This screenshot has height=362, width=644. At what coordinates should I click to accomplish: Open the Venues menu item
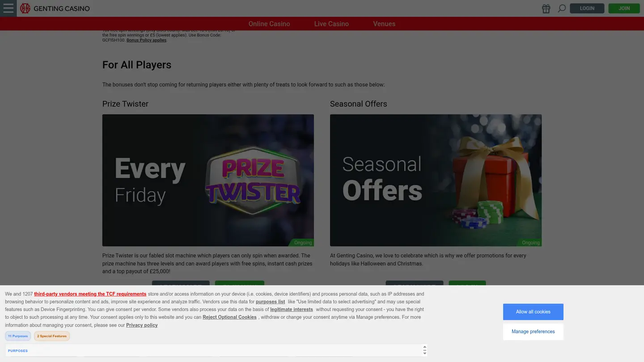pos(384,24)
